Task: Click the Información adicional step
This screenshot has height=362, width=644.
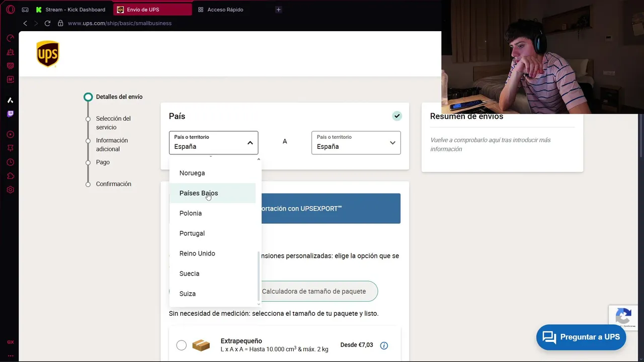Action: tap(112, 145)
